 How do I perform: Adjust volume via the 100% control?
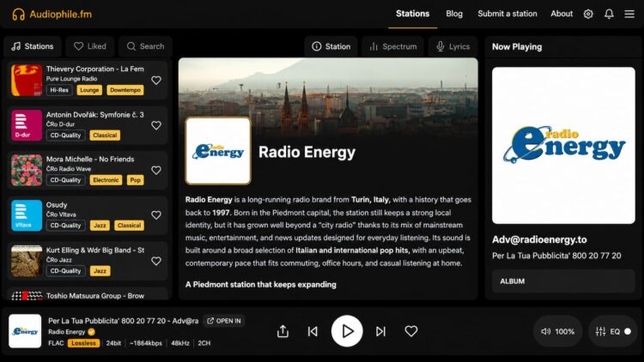tap(558, 331)
